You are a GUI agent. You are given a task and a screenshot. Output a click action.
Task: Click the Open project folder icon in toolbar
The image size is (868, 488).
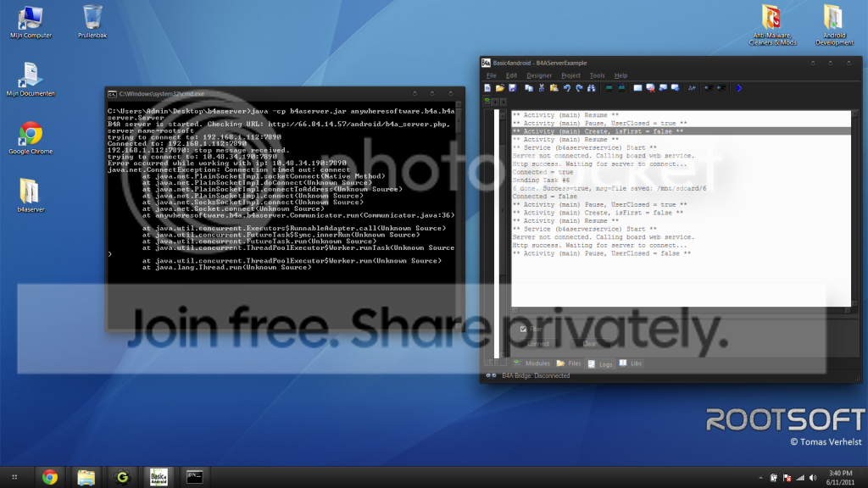(x=500, y=88)
